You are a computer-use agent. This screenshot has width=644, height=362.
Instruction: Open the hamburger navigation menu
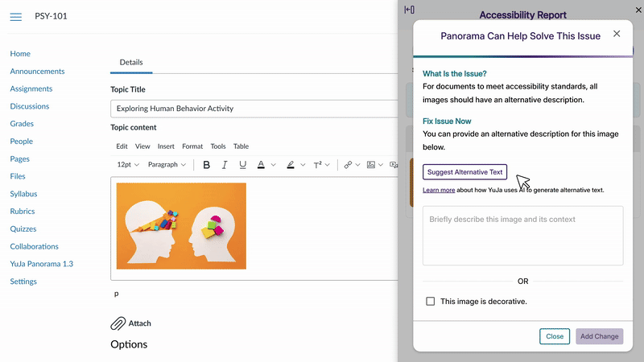pos(16,17)
